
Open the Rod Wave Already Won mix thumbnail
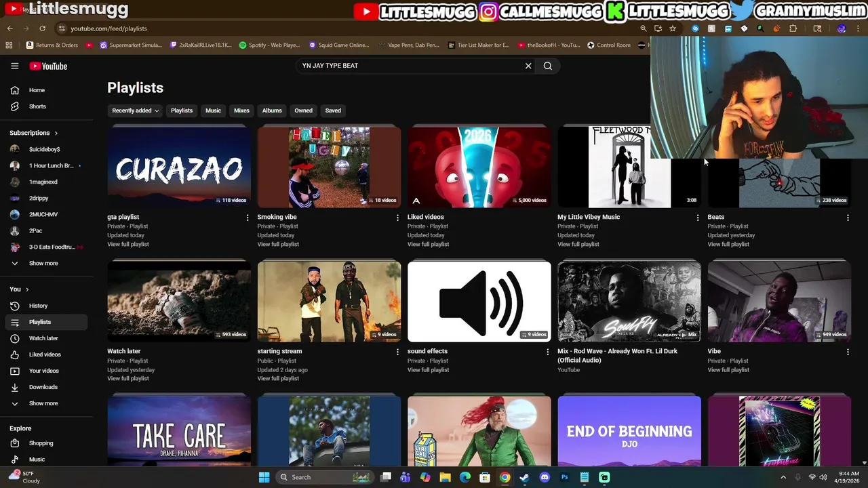629,301
